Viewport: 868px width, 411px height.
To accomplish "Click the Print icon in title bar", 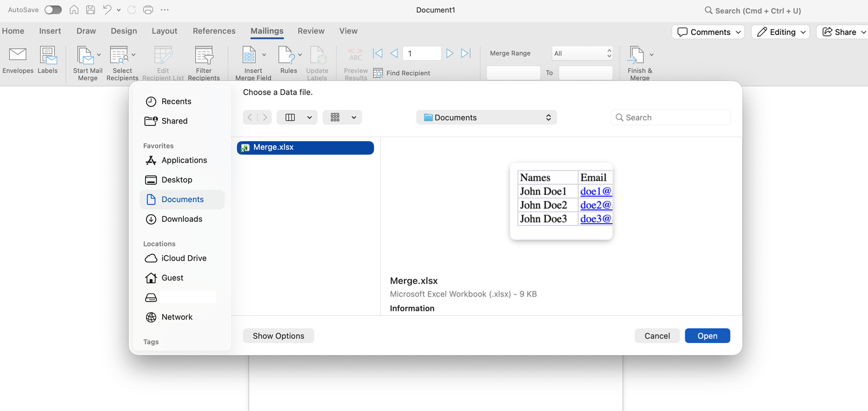I will coord(148,10).
